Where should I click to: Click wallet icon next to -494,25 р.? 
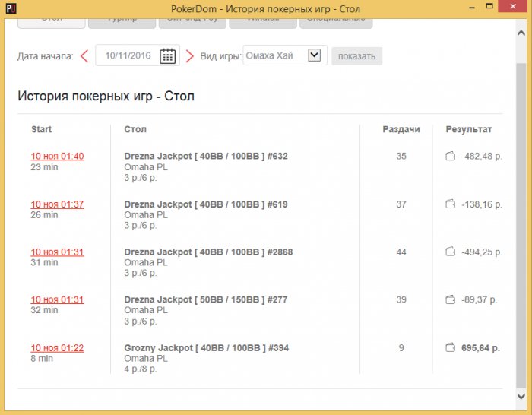pos(450,252)
